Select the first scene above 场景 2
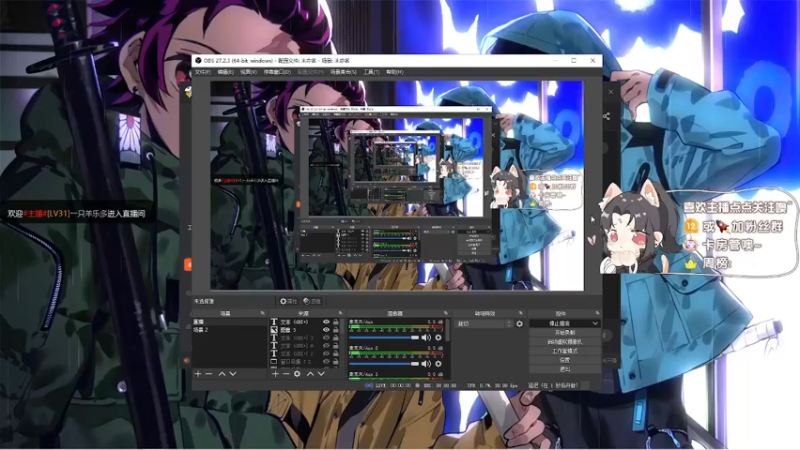 pos(230,322)
